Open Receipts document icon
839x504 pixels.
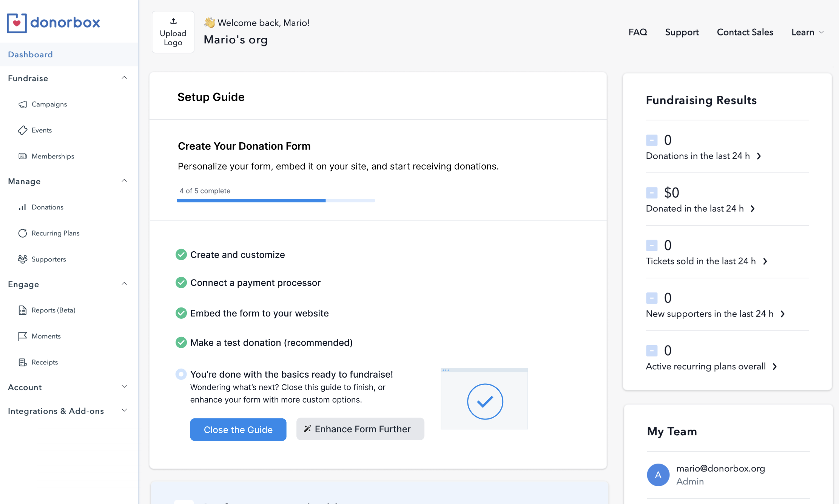click(x=23, y=362)
